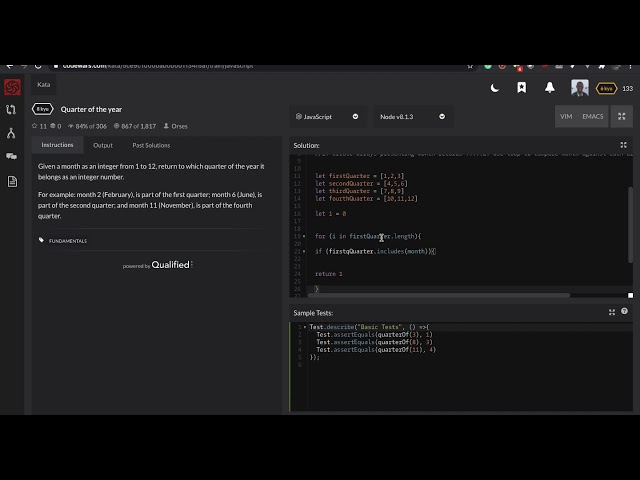Open the Kata training sidebar icon
This screenshot has height=480, width=640.
click(11, 109)
